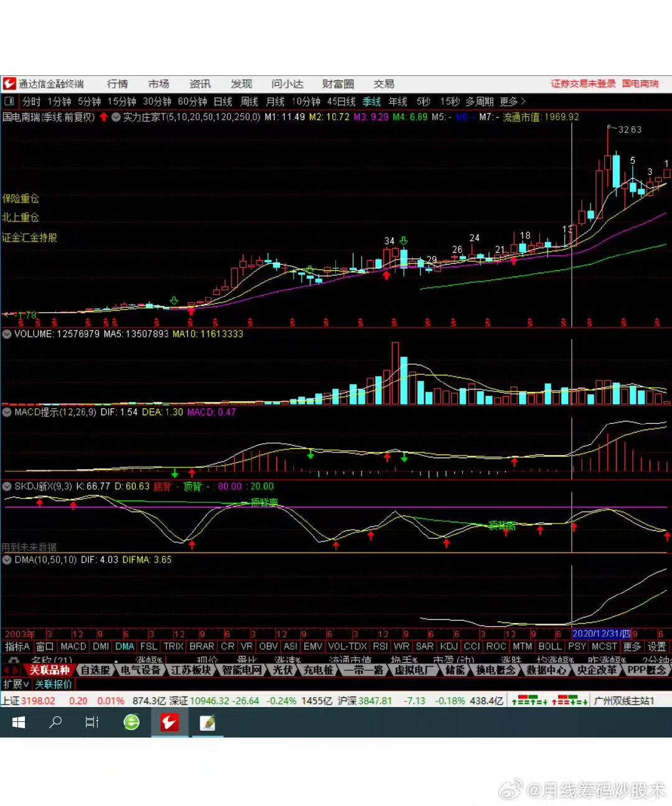Click the 设置 button in indicator bar
This screenshot has height=806, width=672.
tap(656, 647)
